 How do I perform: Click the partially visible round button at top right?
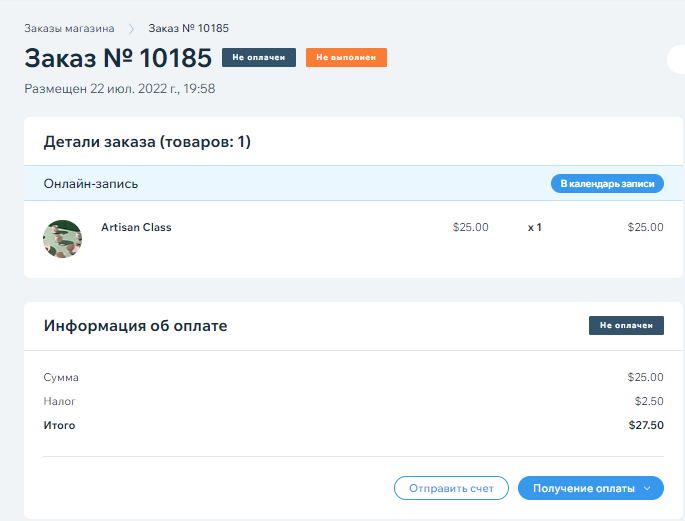tap(677, 59)
